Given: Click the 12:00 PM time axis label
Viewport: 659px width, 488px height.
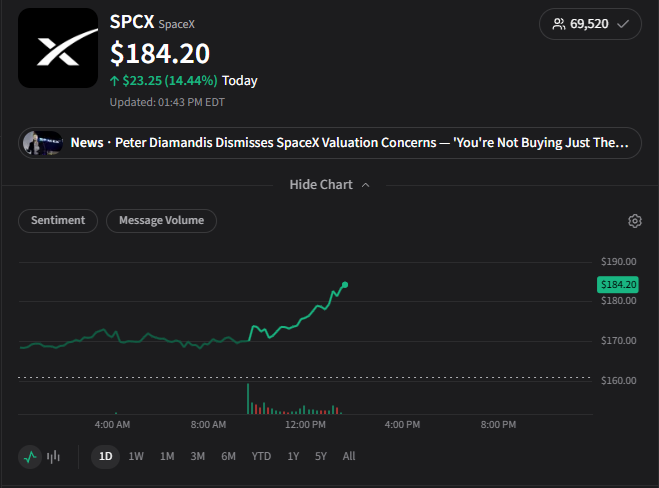Looking at the screenshot, I should point(305,425).
